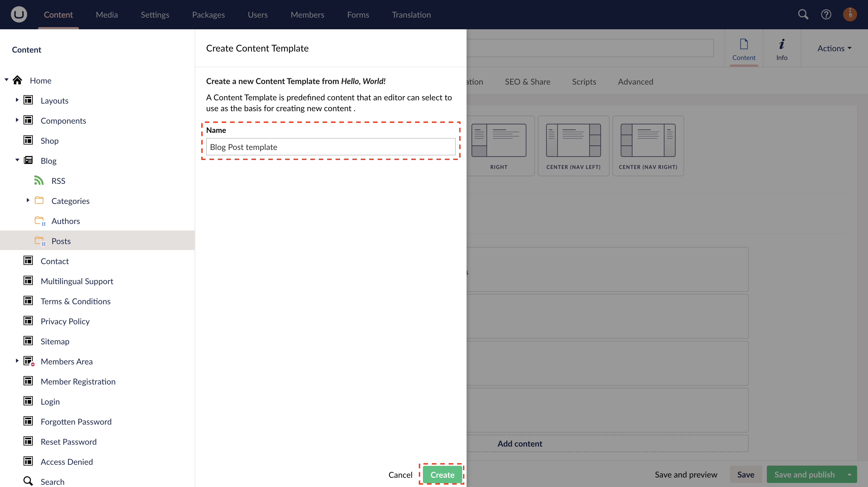The width and height of the screenshot is (868, 487).
Task: Click the user avatar icon
Action: [850, 14]
